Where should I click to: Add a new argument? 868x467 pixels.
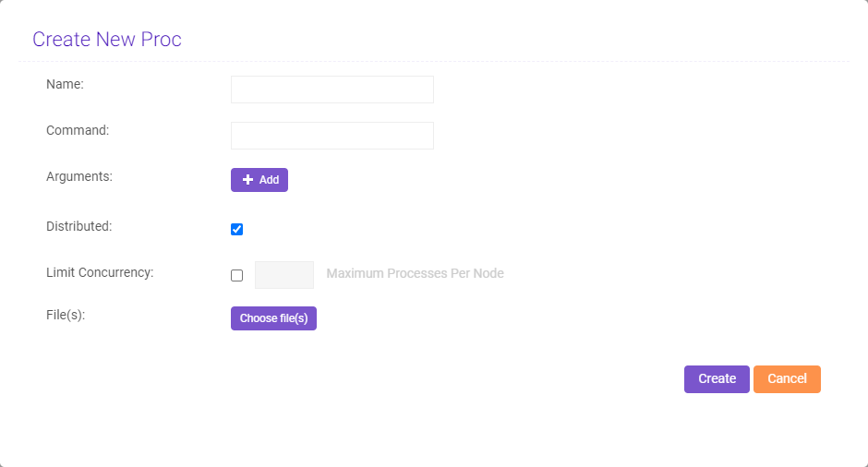tap(259, 180)
